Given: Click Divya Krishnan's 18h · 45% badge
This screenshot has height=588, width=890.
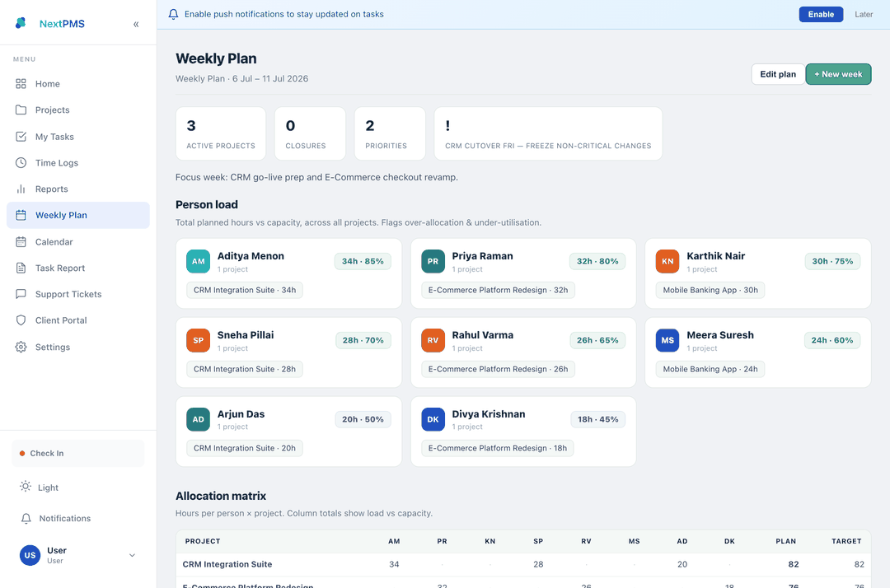Looking at the screenshot, I should [x=598, y=420].
